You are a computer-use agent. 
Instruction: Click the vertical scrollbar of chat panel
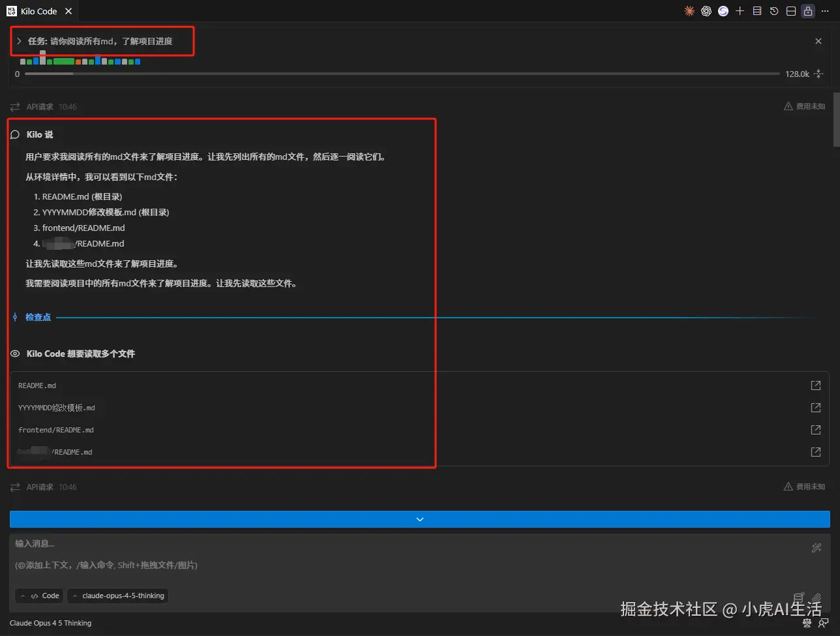836,121
